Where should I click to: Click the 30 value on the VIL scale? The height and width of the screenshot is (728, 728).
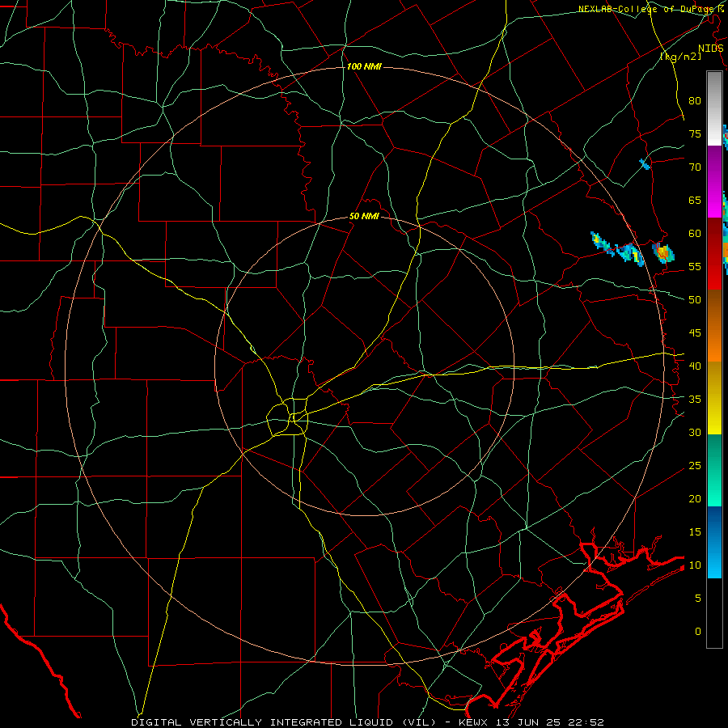695,432
